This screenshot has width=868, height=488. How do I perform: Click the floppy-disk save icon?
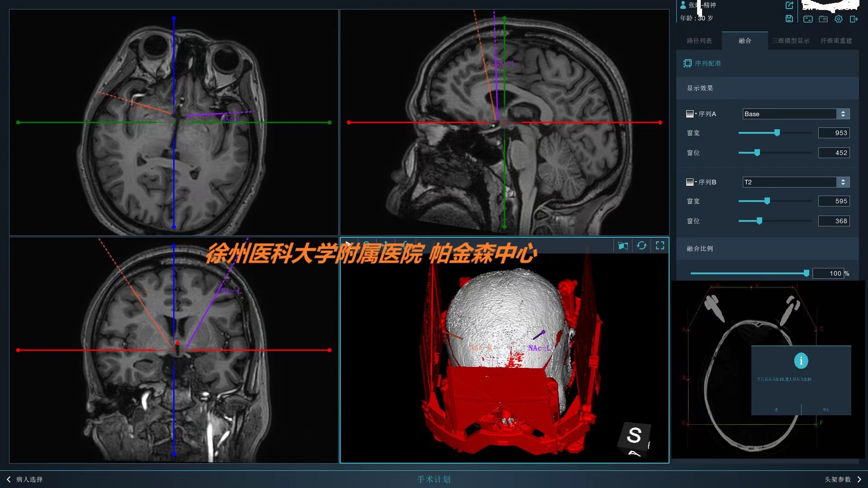(789, 19)
